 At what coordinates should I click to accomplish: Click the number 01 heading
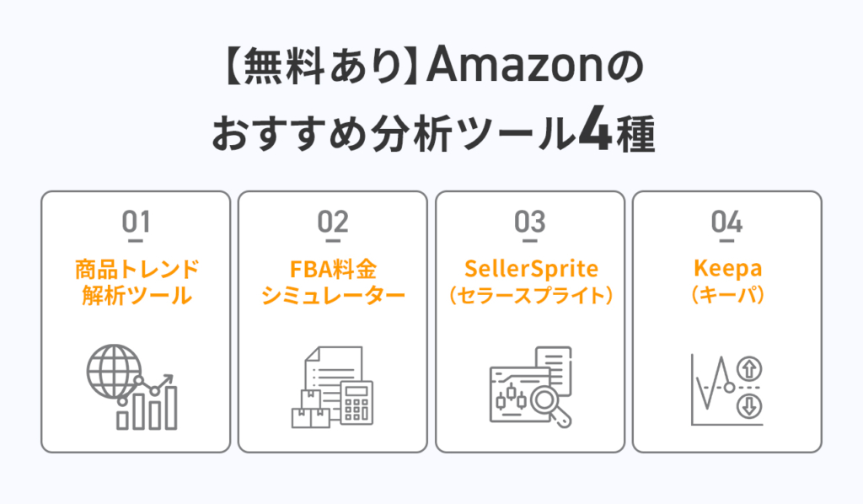click(x=136, y=223)
